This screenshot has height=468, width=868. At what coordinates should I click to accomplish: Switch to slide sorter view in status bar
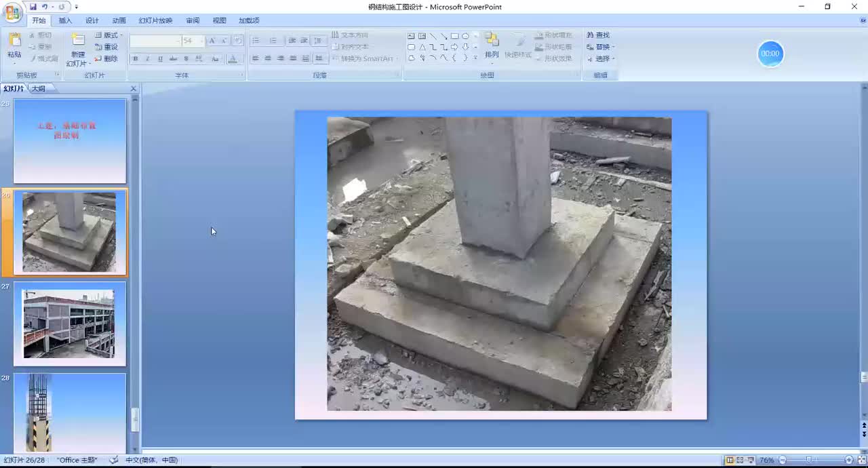pos(740,460)
